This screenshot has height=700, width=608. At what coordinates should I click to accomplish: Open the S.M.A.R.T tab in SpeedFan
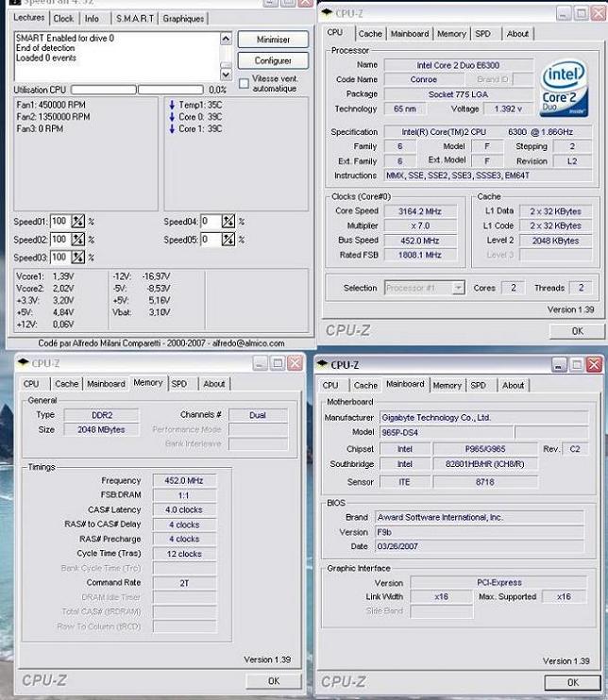click(x=134, y=18)
